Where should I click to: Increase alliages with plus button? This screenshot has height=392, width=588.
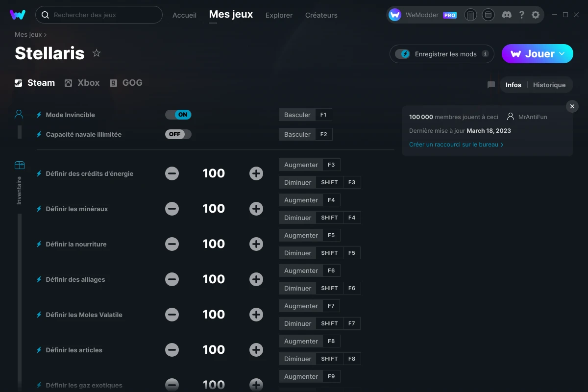[x=256, y=279]
